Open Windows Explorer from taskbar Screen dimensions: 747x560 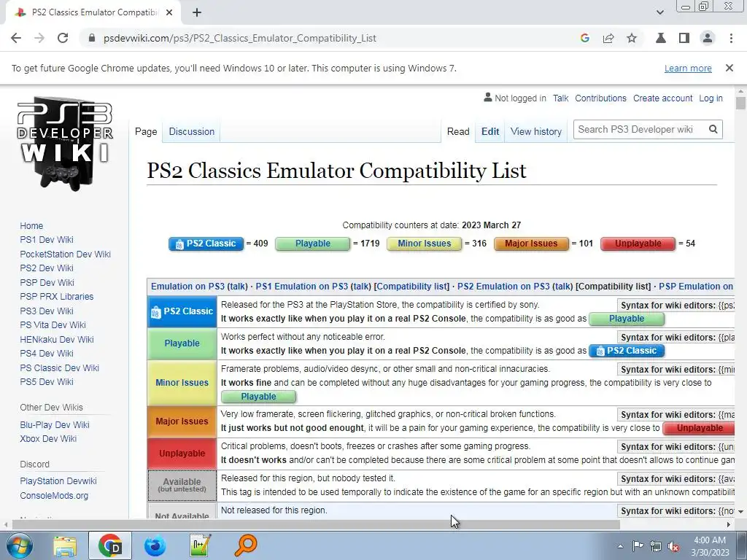pyautogui.click(x=65, y=545)
